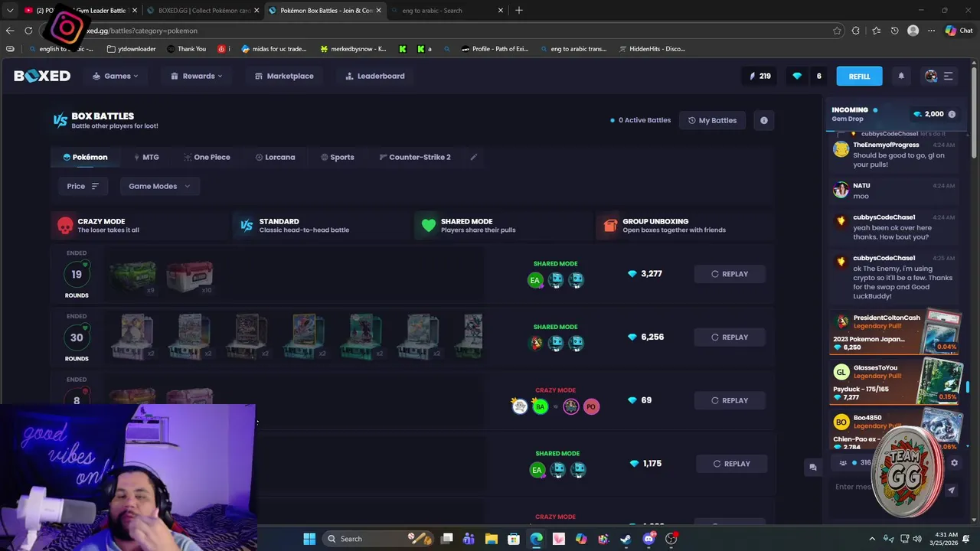
Task: Click the REFILL button
Action: [x=859, y=76]
